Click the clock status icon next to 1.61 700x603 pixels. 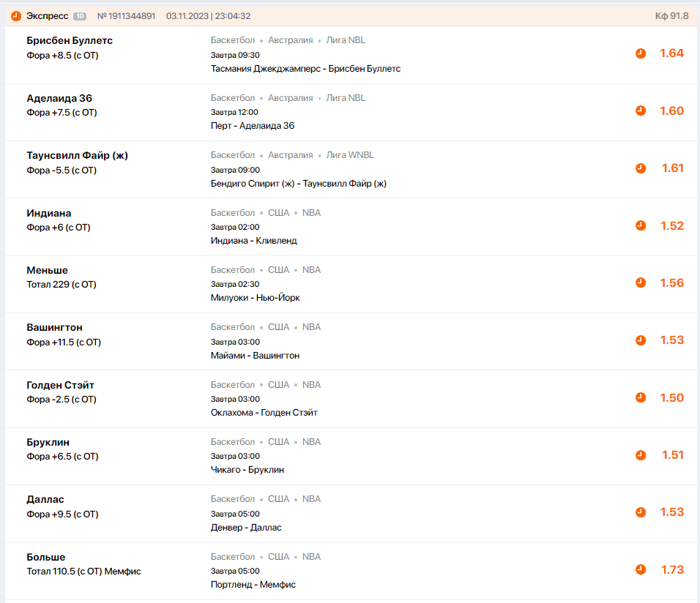click(x=641, y=168)
